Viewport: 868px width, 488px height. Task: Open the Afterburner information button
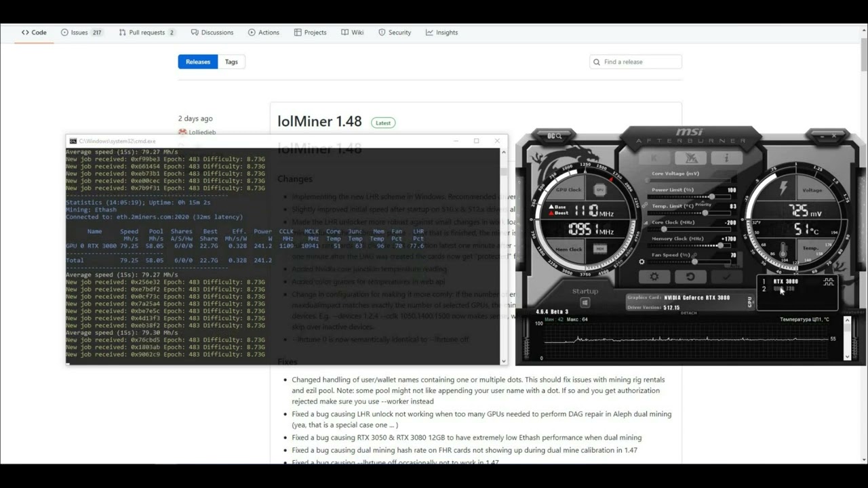[726, 157]
